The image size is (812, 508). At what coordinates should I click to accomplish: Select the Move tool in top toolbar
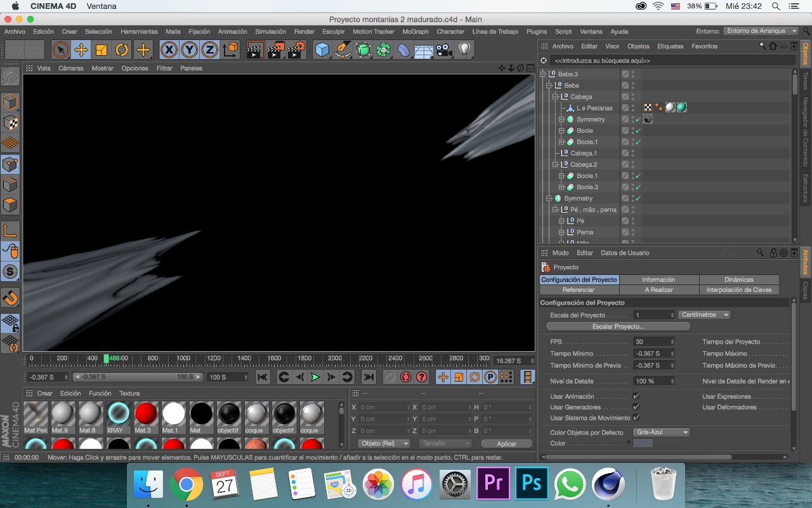(81, 50)
